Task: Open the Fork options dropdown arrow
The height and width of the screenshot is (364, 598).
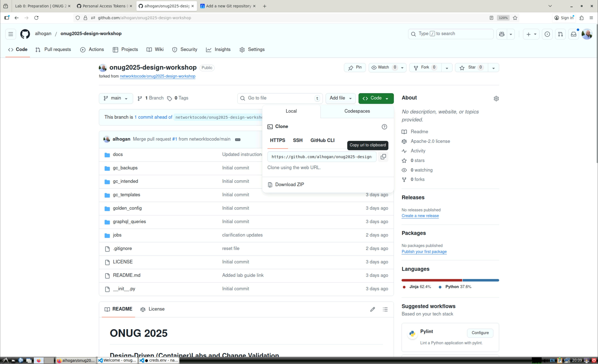Action: [447, 68]
